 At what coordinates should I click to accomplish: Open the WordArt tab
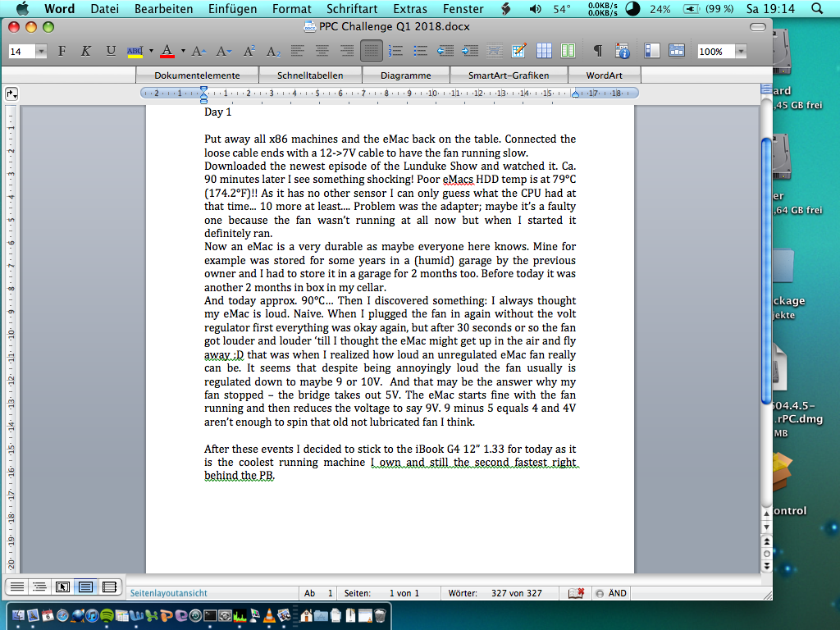click(x=605, y=75)
